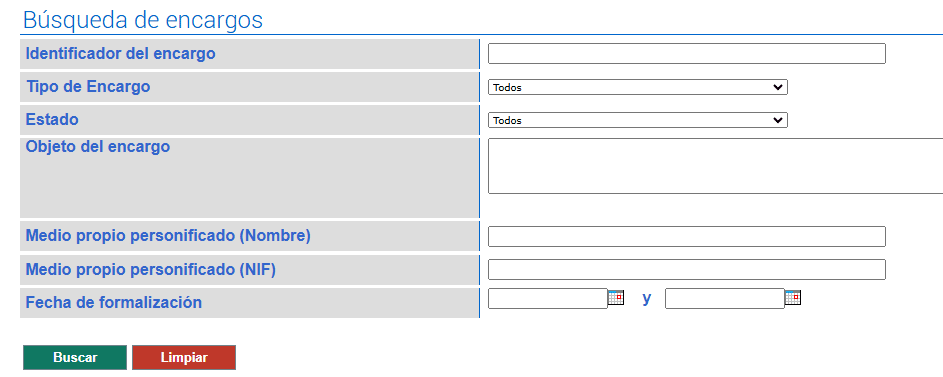The height and width of the screenshot is (377, 943).
Task: Open calendar picker for start formalization date
Action: (x=616, y=298)
